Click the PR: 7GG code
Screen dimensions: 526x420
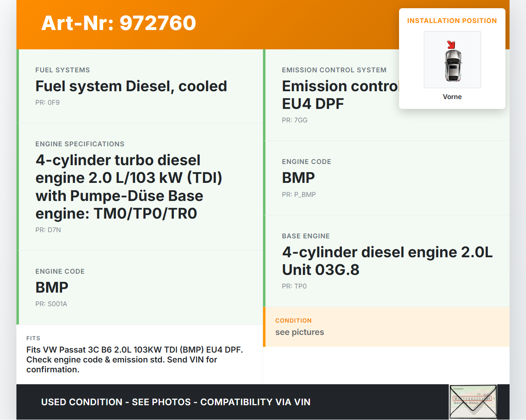294,120
